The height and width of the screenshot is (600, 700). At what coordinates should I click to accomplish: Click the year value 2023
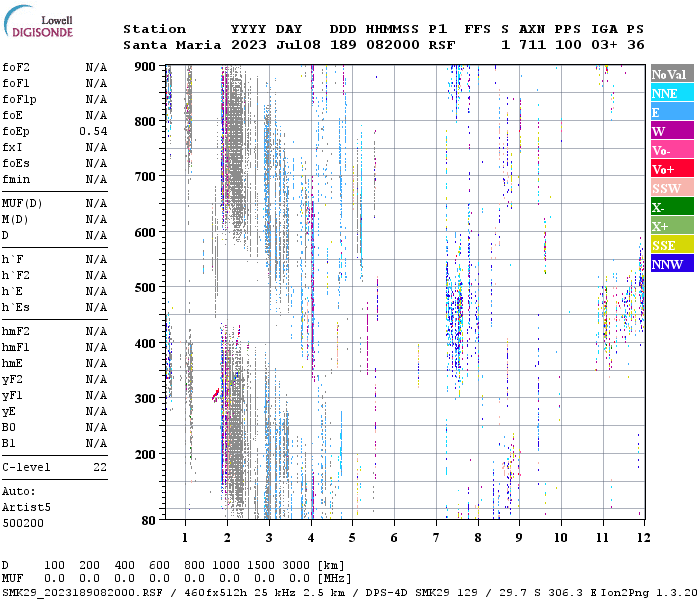249,45
